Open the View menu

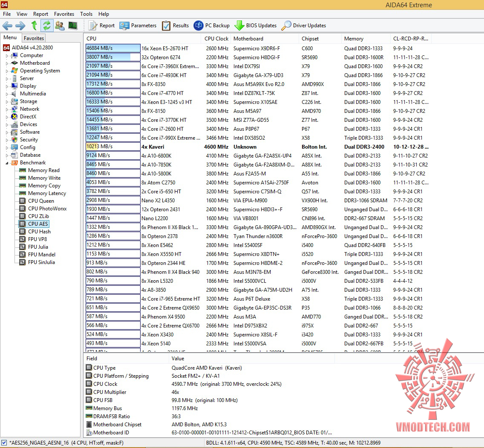click(22, 14)
